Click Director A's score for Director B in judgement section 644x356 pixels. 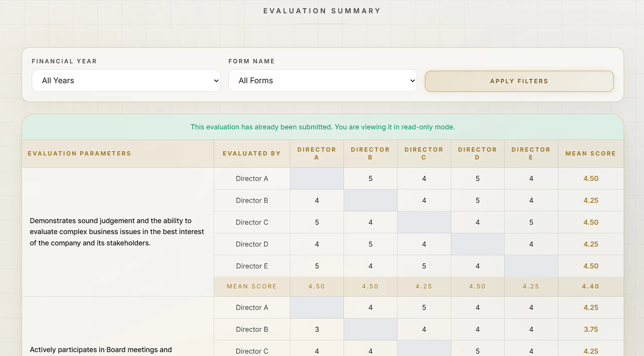coord(370,178)
